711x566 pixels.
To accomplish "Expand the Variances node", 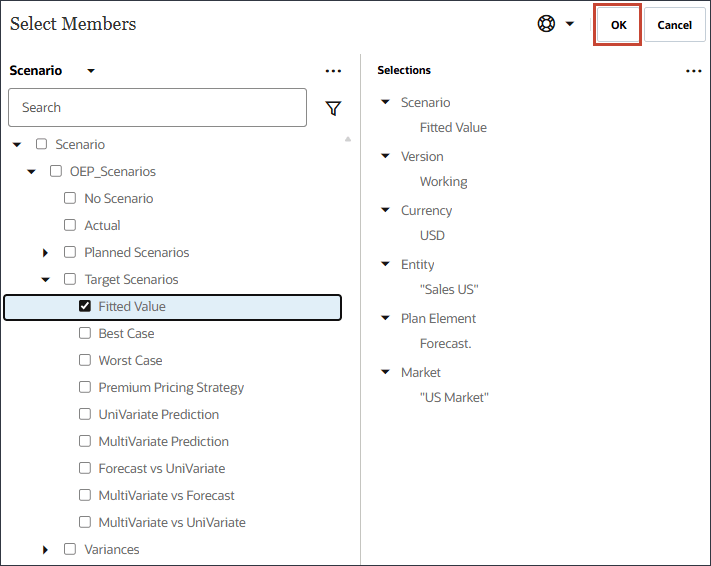I will [46, 550].
